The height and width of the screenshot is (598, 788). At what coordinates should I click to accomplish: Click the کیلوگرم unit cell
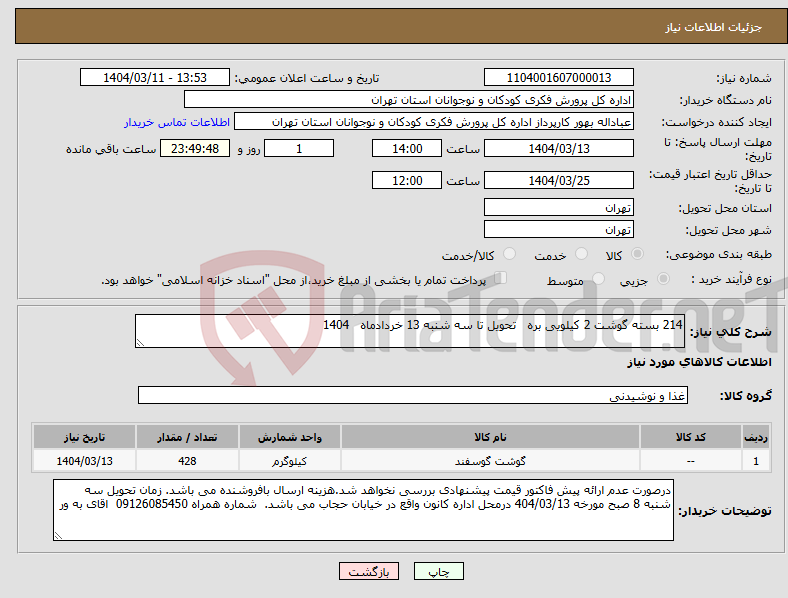[289, 461]
